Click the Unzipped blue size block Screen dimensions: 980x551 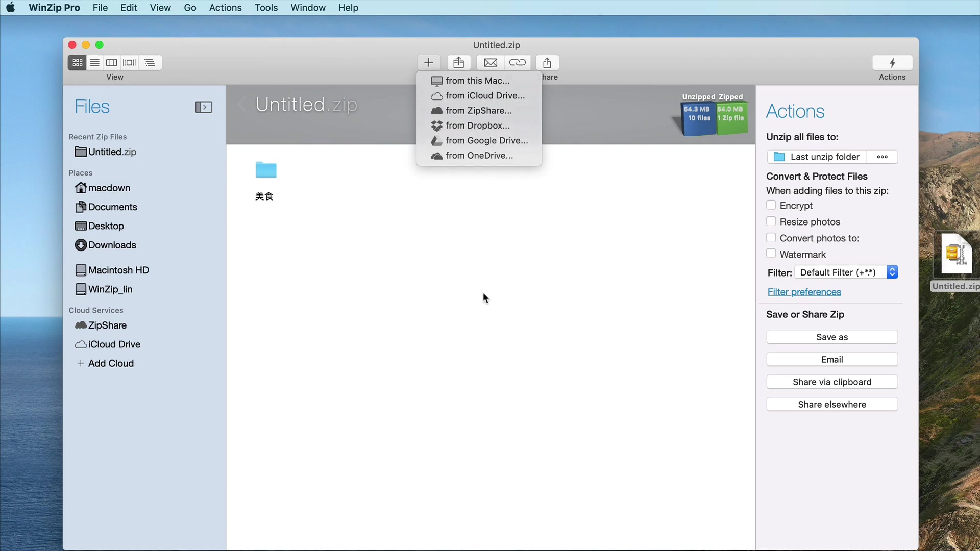[x=699, y=118]
